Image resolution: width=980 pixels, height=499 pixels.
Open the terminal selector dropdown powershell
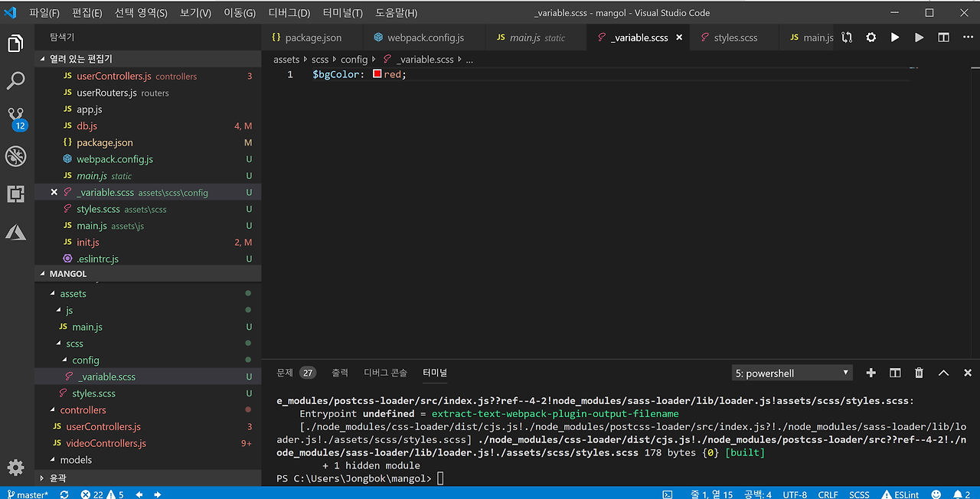pyautogui.click(x=792, y=373)
